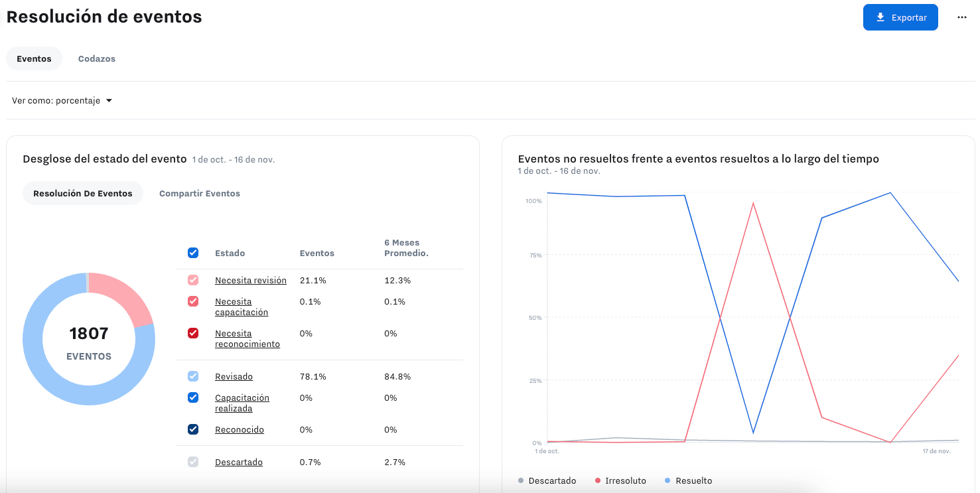Toggle the select-all checkbox beside Estado header
Screen dimensions: 980x493
coord(193,253)
